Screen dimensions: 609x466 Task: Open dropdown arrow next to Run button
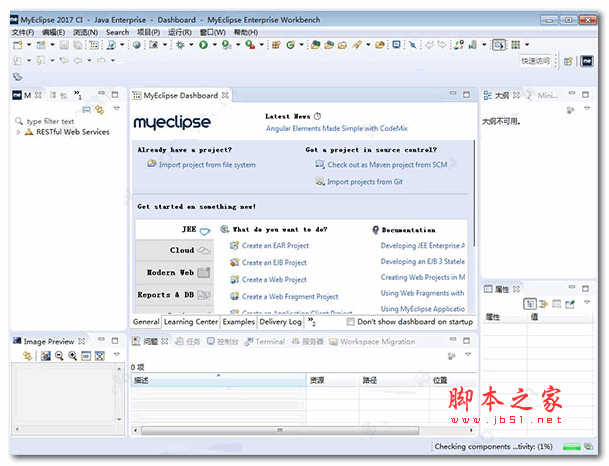coord(214,45)
